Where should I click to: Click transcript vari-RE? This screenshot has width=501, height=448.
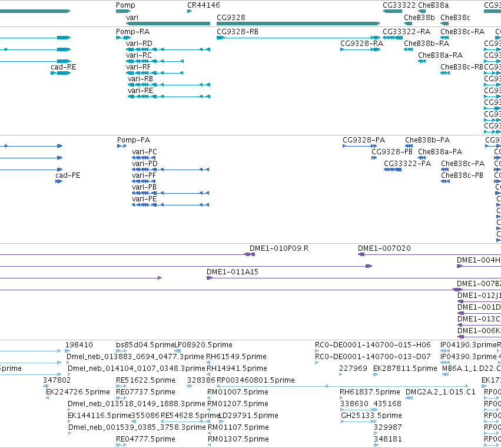(x=140, y=91)
